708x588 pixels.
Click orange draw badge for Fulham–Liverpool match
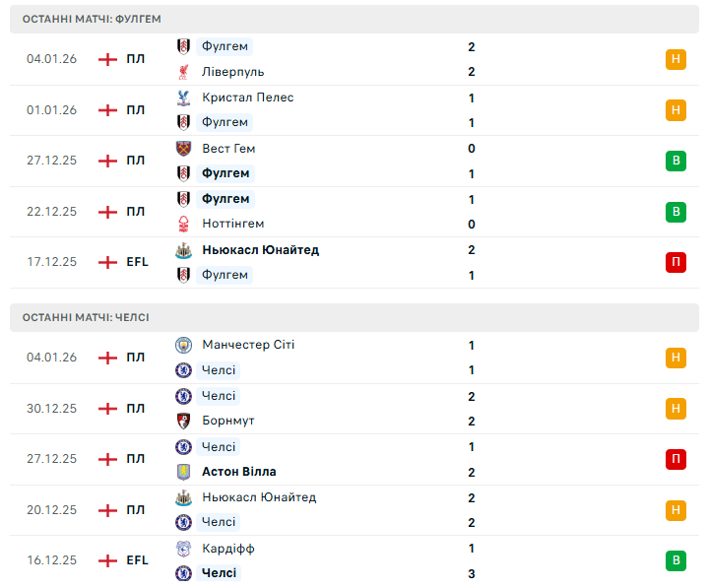tap(676, 59)
